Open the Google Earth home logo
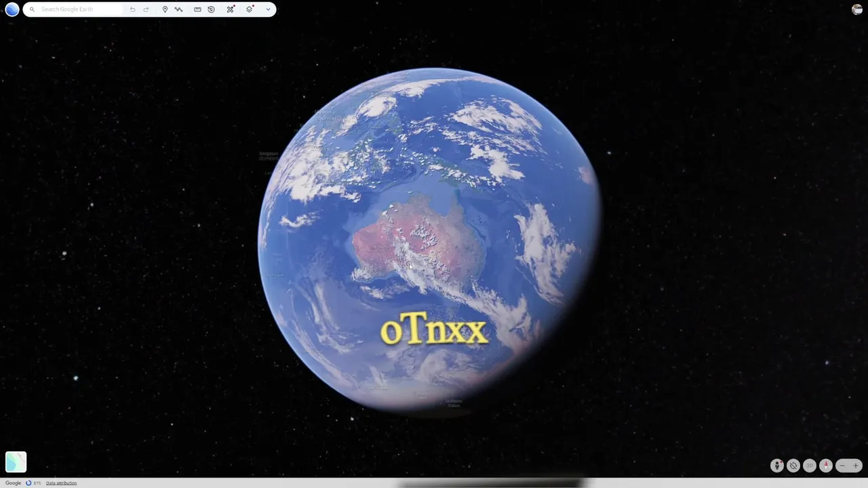Screen dimensions: 868x488 coord(12,9)
